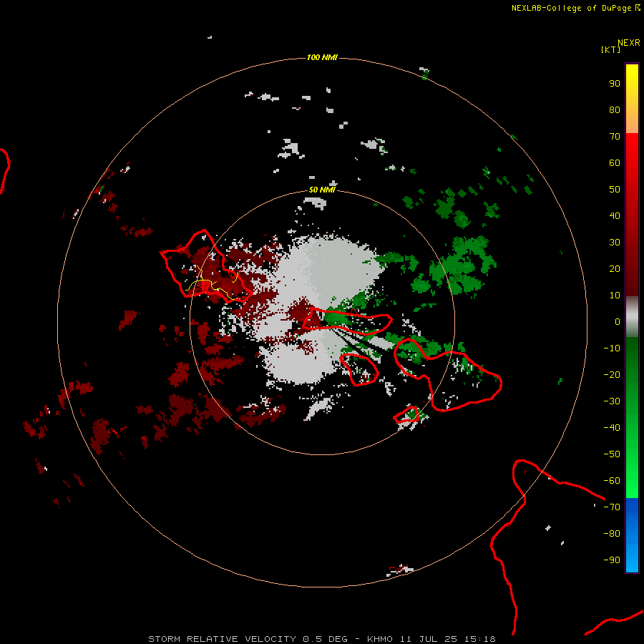Click the 0 value on velocity scale

(618, 322)
